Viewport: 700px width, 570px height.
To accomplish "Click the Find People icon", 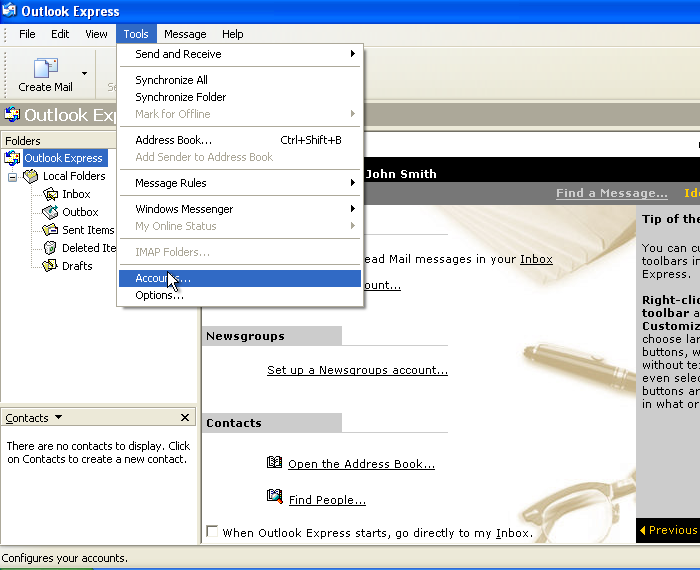I will (275, 496).
